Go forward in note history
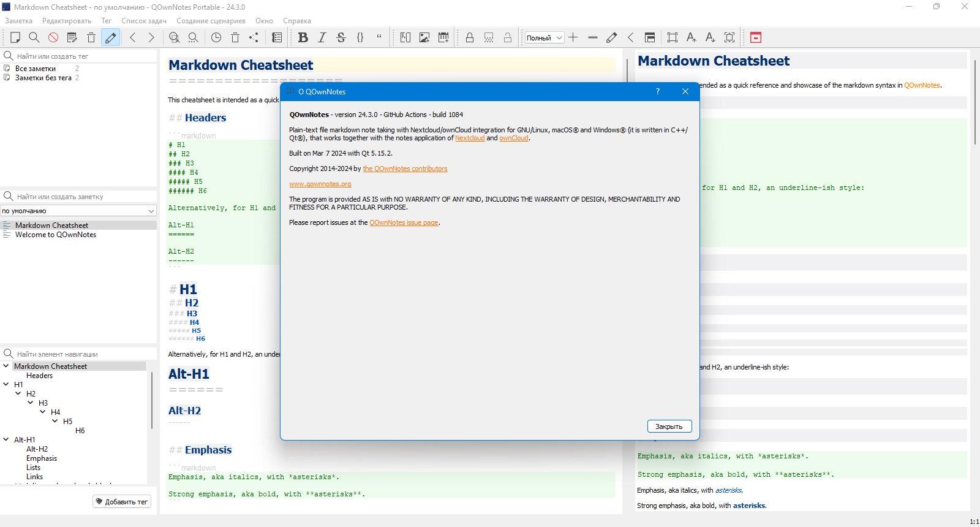 pyautogui.click(x=151, y=37)
